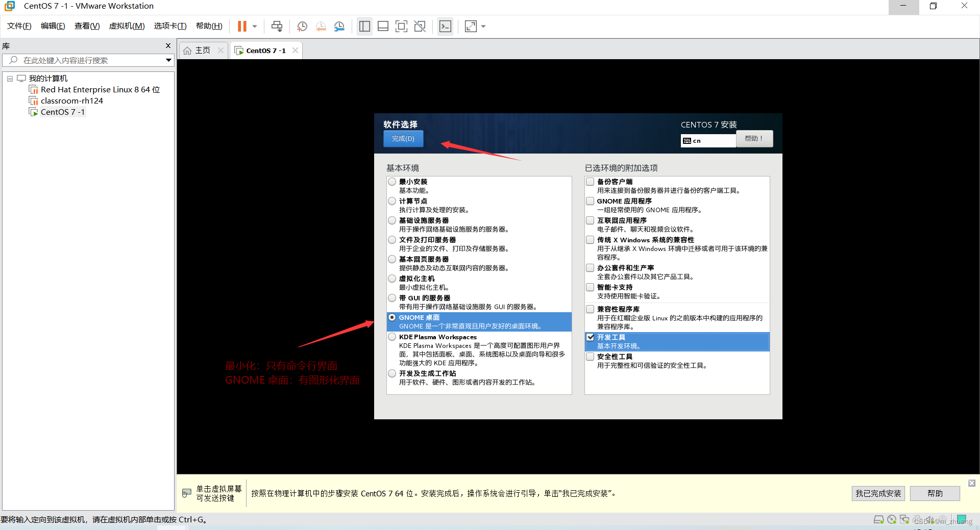Expand the library search options dropdown

pos(168,60)
